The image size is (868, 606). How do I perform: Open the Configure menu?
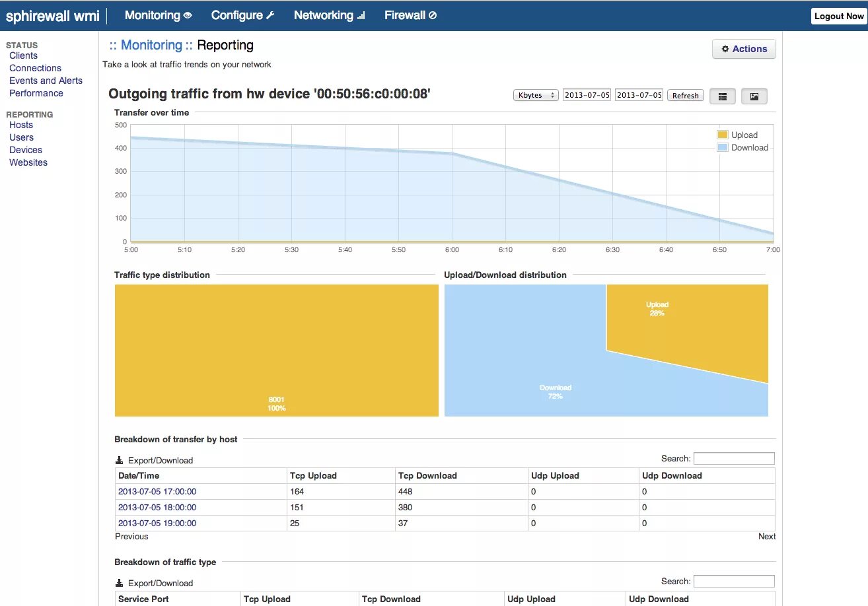tap(242, 15)
